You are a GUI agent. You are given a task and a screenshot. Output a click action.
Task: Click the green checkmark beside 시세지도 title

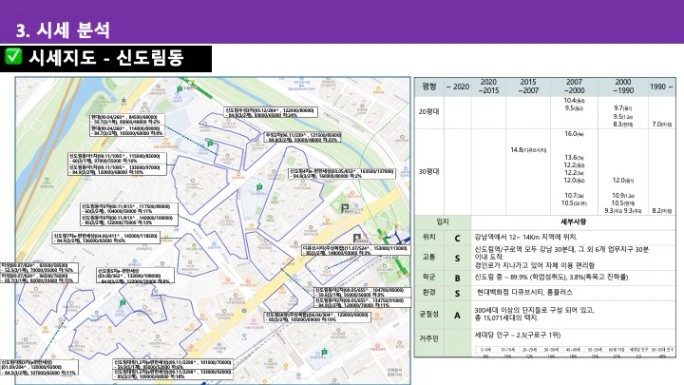click(x=13, y=57)
